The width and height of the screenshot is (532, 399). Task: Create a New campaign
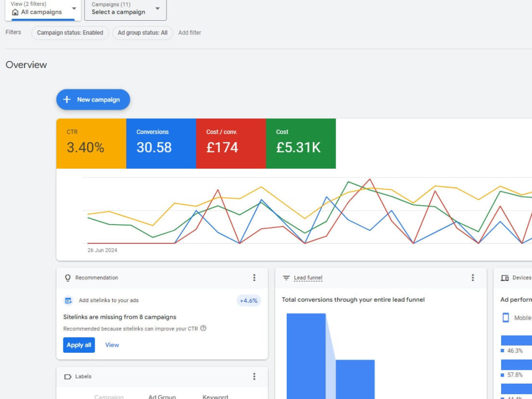coord(93,99)
